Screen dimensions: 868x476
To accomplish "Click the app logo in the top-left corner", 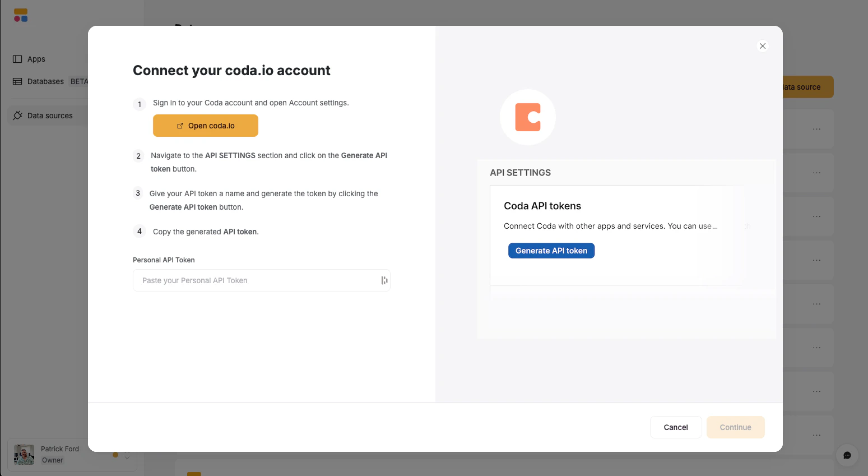I will [x=21, y=15].
